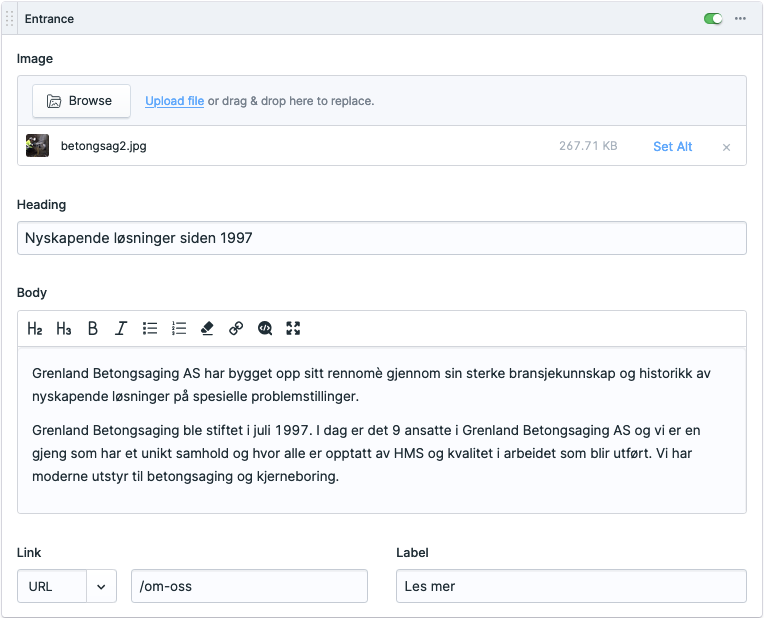Focus the Heading text field

(381, 238)
